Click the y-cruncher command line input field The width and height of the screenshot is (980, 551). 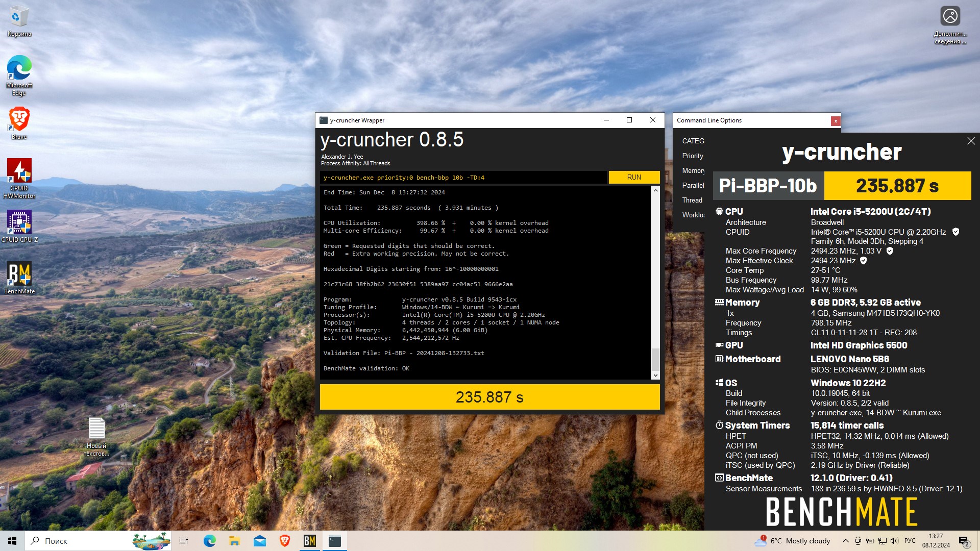(x=463, y=178)
